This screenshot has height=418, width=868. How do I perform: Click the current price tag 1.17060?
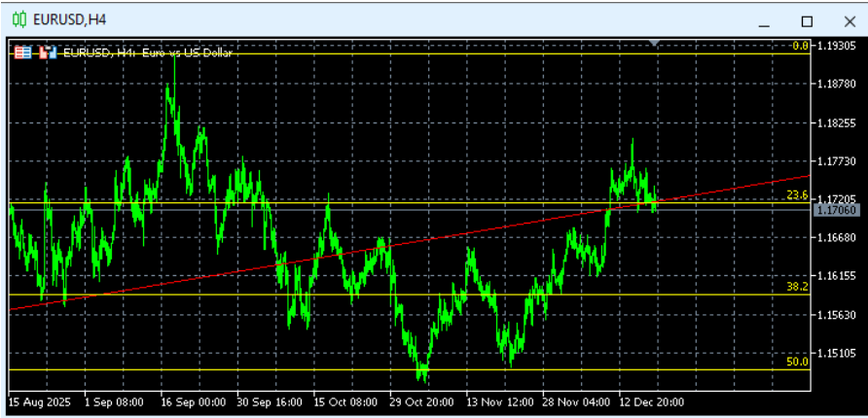tap(836, 210)
